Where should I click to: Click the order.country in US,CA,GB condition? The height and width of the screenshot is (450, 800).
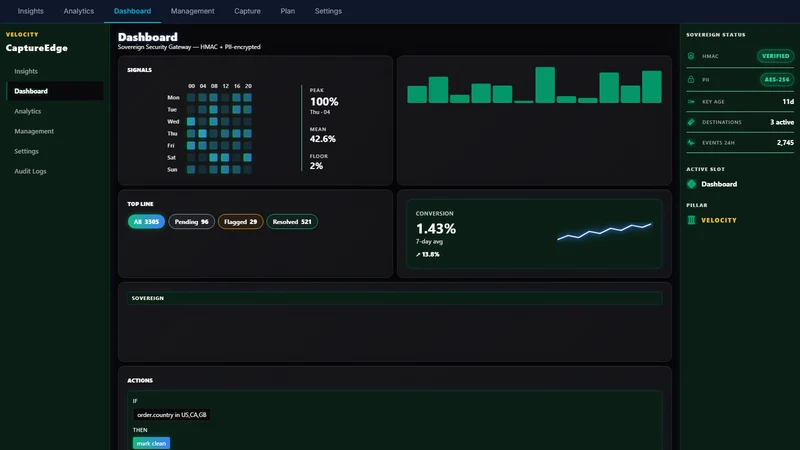pos(171,415)
